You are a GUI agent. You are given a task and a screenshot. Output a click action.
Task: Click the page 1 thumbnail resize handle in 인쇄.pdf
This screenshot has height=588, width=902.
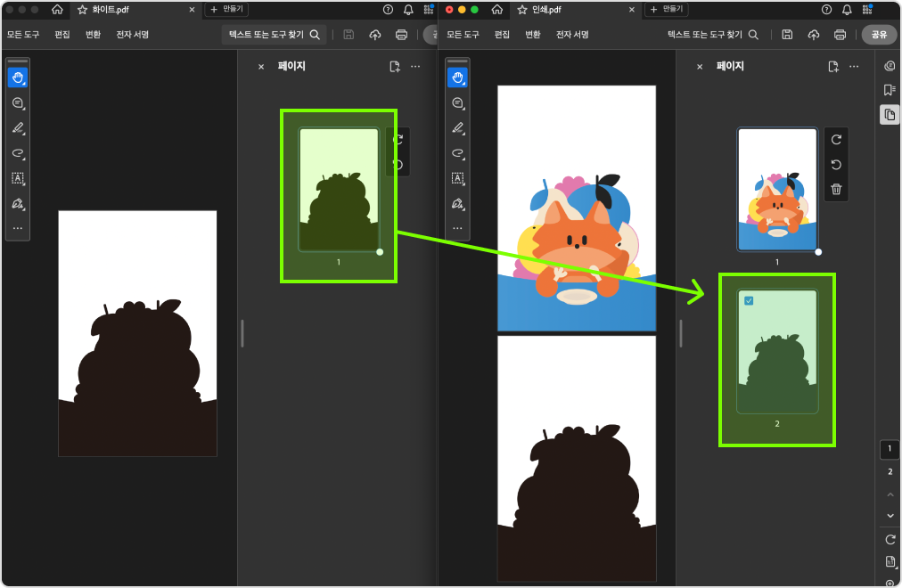818,252
